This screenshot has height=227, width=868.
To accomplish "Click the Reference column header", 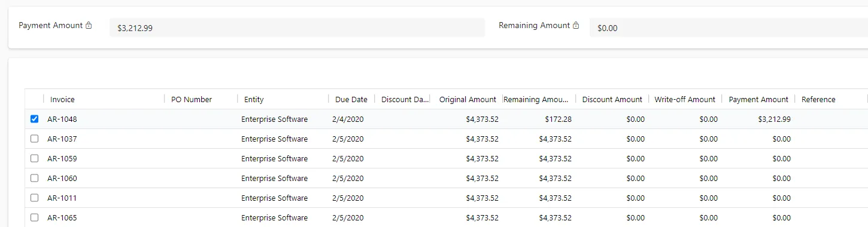I will pyautogui.click(x=818, y=99).
